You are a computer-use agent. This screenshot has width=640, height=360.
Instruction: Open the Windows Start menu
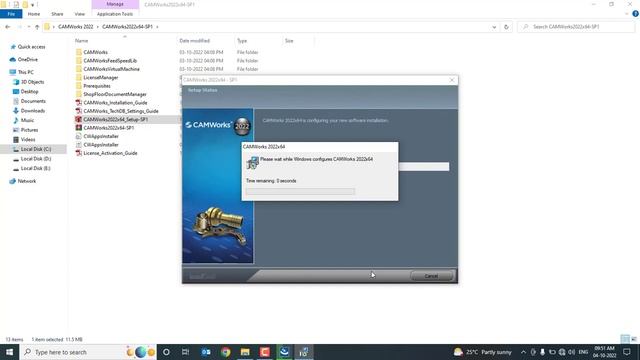click(x=9, y=352)
